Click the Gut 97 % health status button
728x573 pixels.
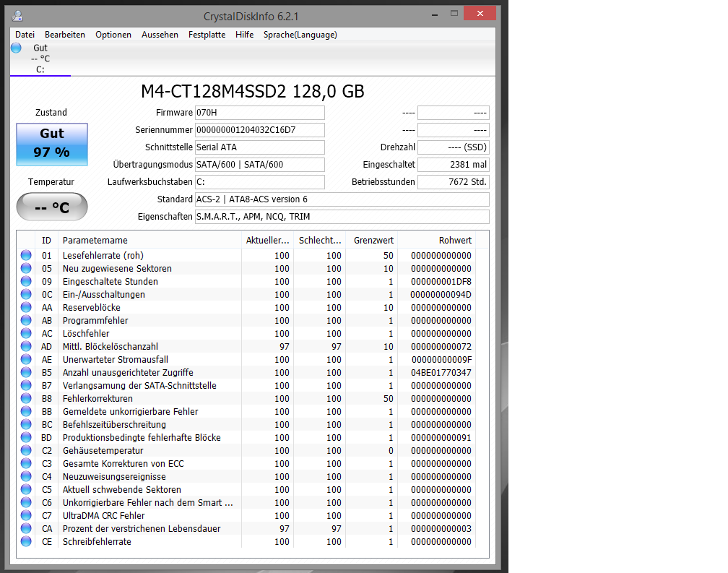[52, 145]
